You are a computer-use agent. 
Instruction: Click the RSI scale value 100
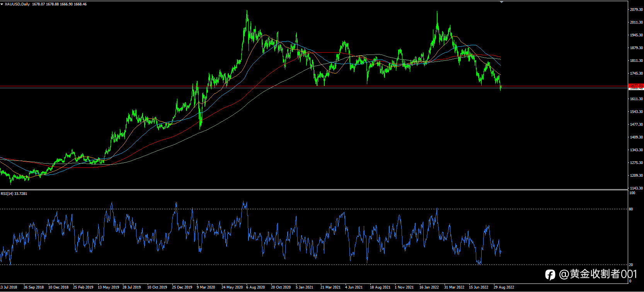(632, 193)
